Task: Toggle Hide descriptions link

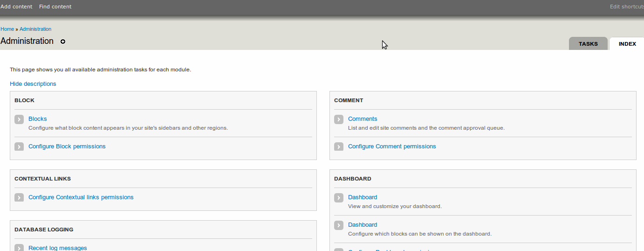Action: click(33, 84)
